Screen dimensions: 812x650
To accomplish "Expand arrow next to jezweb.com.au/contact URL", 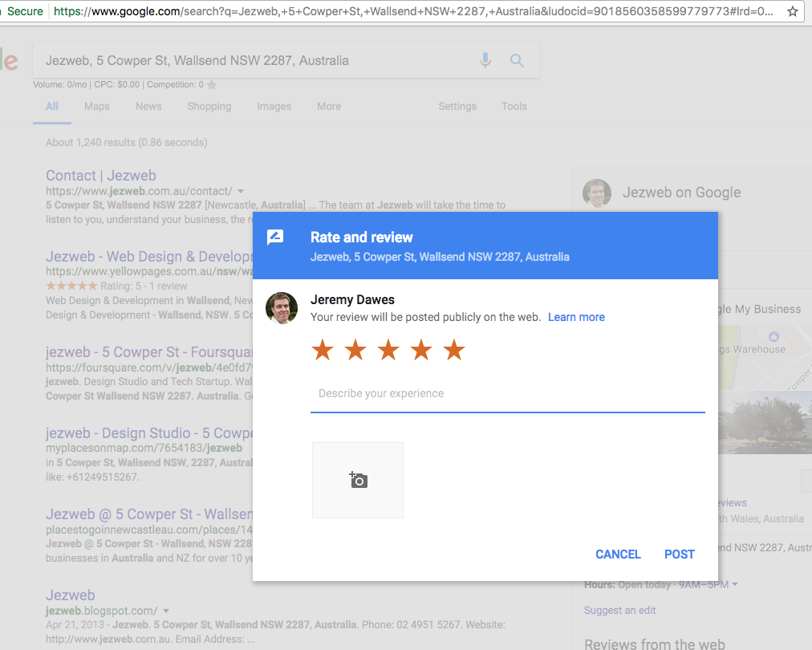I will [240, 191].
